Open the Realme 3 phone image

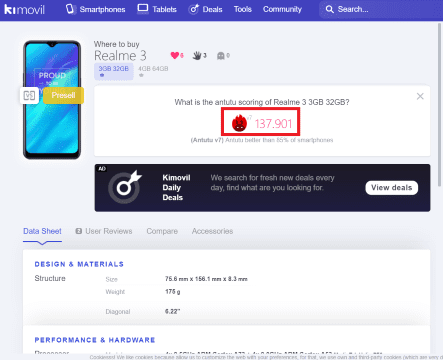point(52,100)
